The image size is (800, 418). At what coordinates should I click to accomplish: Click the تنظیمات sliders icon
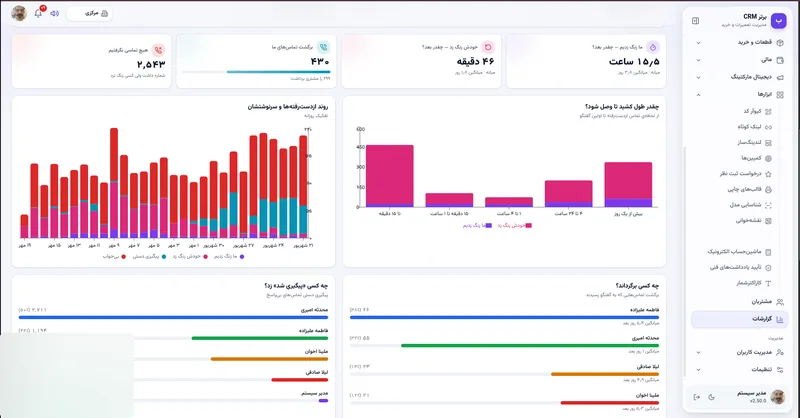(780, 370)
